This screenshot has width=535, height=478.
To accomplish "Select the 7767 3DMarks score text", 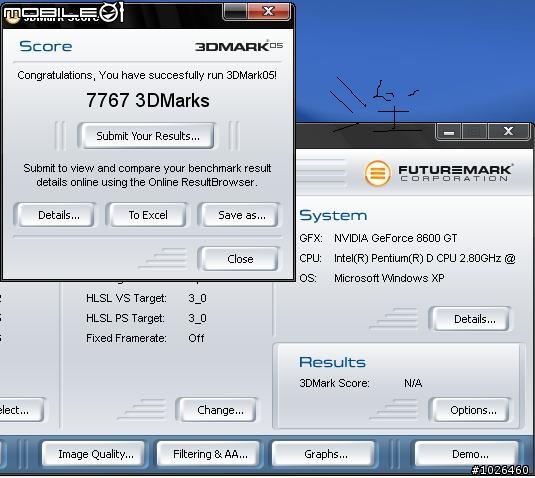I will [147, 100].
